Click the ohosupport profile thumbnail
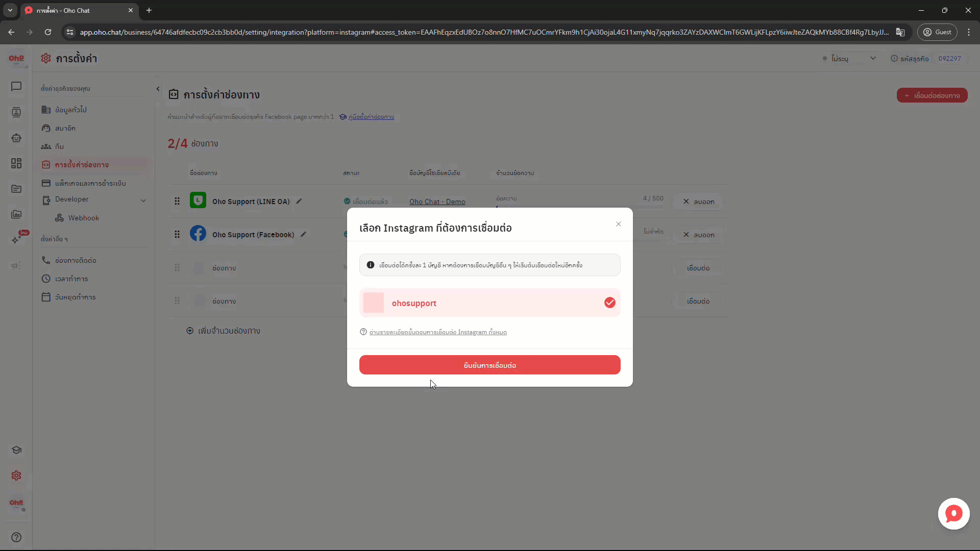 tap(374, 303)
